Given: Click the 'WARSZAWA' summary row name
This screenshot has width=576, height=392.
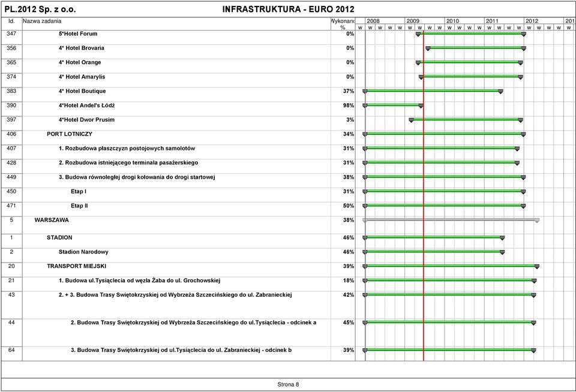Looking at the screenshot, I should pyautogui.click(x=52, y=220).
